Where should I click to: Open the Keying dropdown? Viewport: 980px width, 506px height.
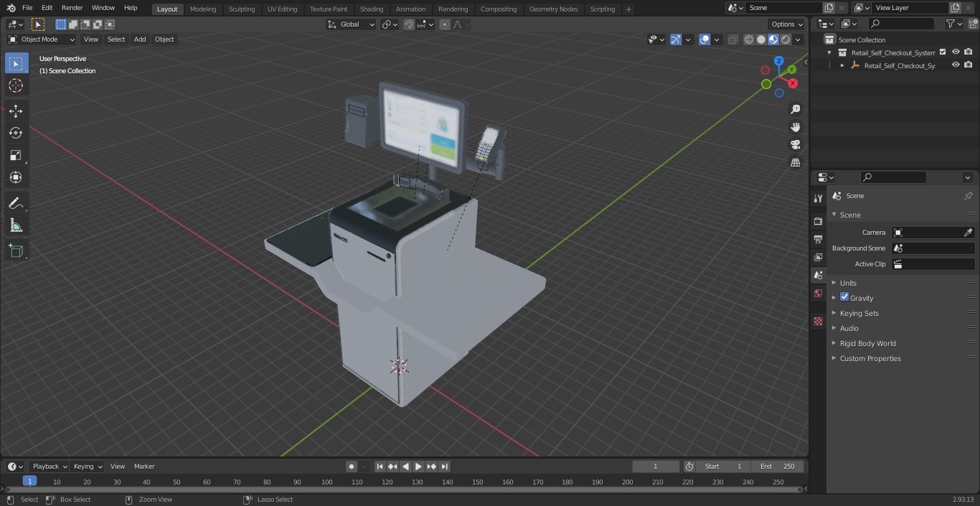click(x=88, y=467)
